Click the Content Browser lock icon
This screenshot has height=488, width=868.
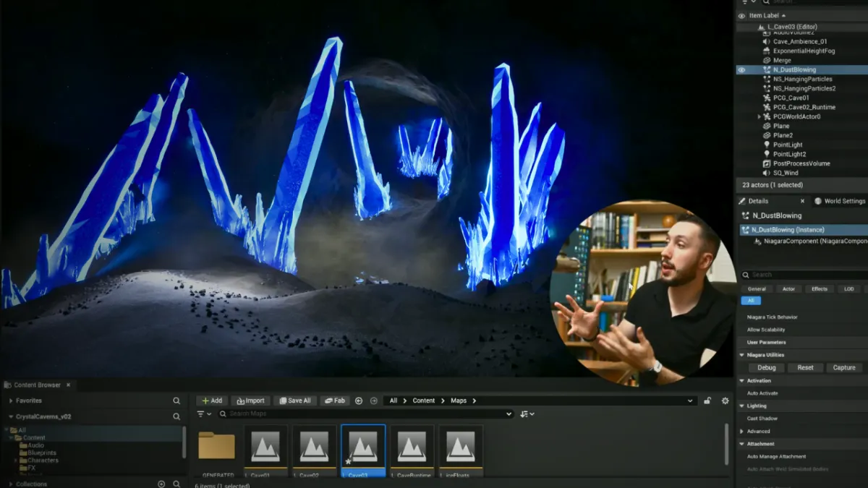click(x=707, y=401)
